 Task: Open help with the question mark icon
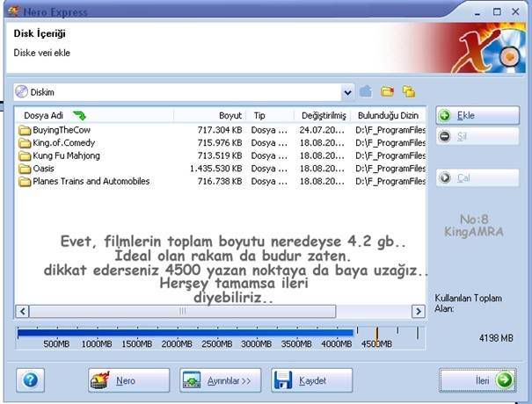coord(30,380)
